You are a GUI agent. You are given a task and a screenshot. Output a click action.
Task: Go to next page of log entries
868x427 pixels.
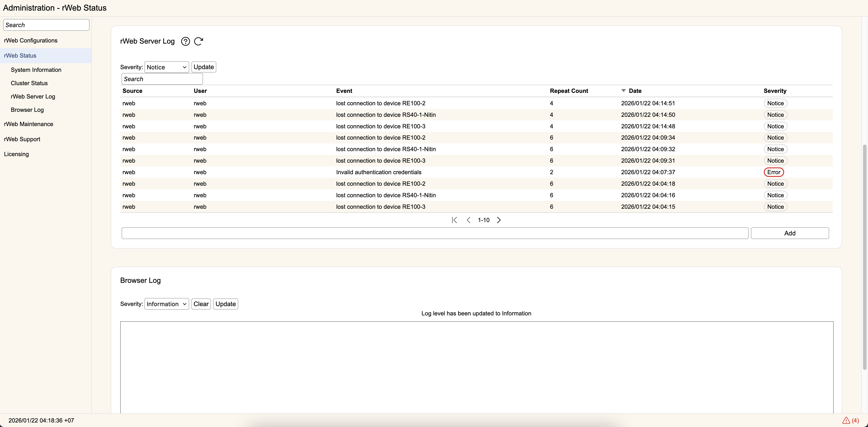(499, 220)
